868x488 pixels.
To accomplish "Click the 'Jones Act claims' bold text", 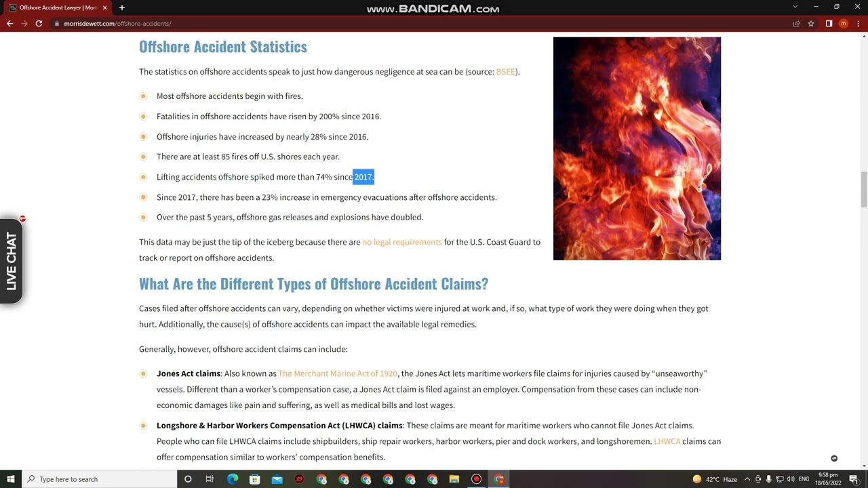I will coord(189,373).
